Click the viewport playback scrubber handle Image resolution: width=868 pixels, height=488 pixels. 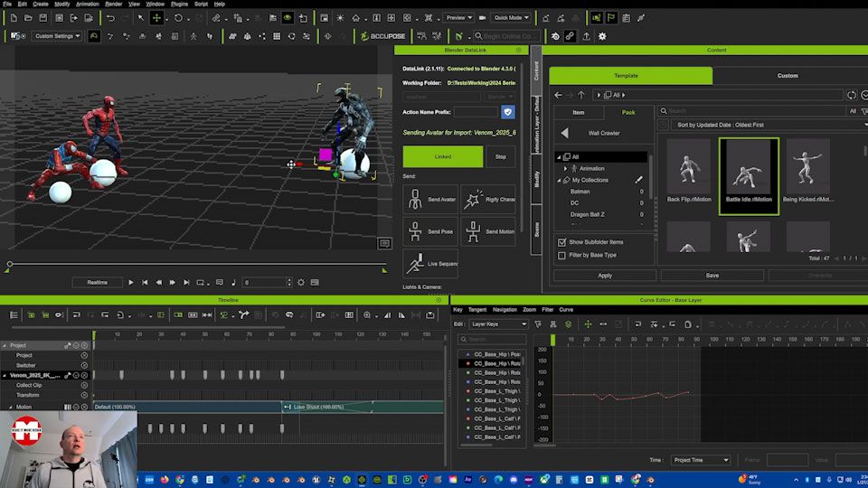(x=9, y=264)
